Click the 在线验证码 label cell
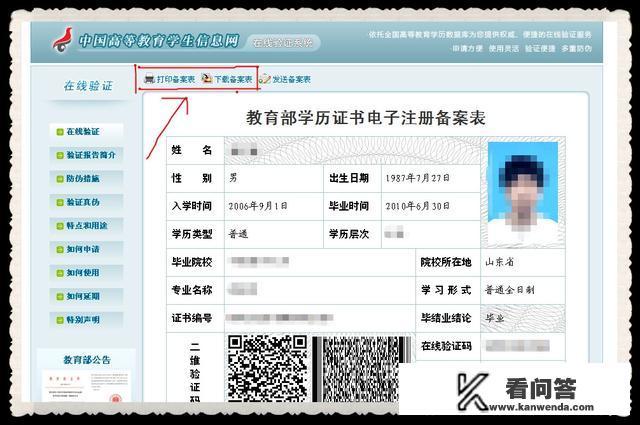 (x=448, y=347)
